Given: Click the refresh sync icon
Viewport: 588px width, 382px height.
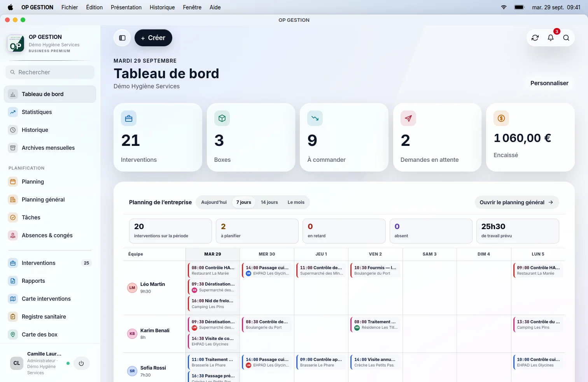Looking at the screenshot, I should 535,38.
